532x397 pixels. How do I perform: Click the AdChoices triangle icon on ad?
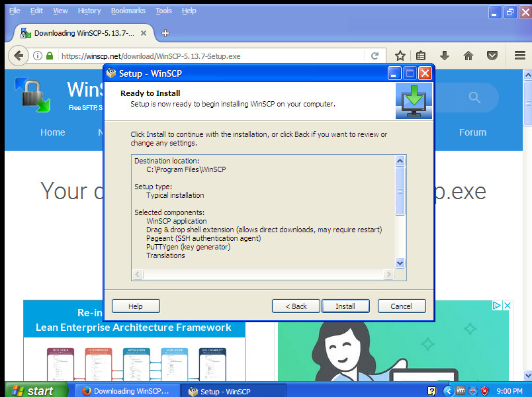[497, 306]
